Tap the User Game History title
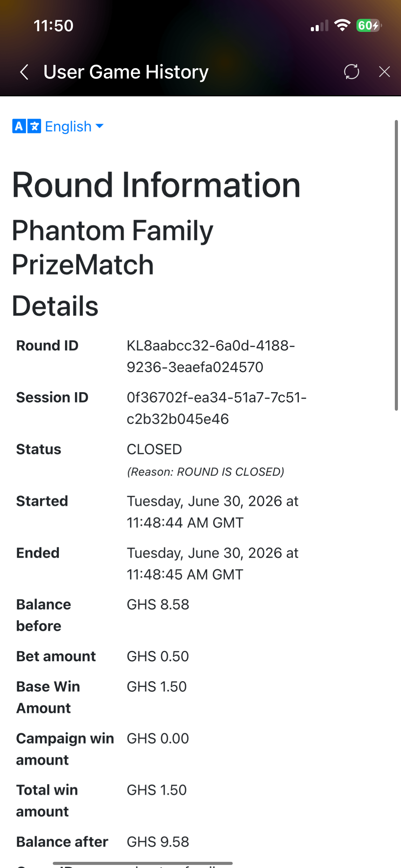 pyautogui.click(x=126, y=72)
